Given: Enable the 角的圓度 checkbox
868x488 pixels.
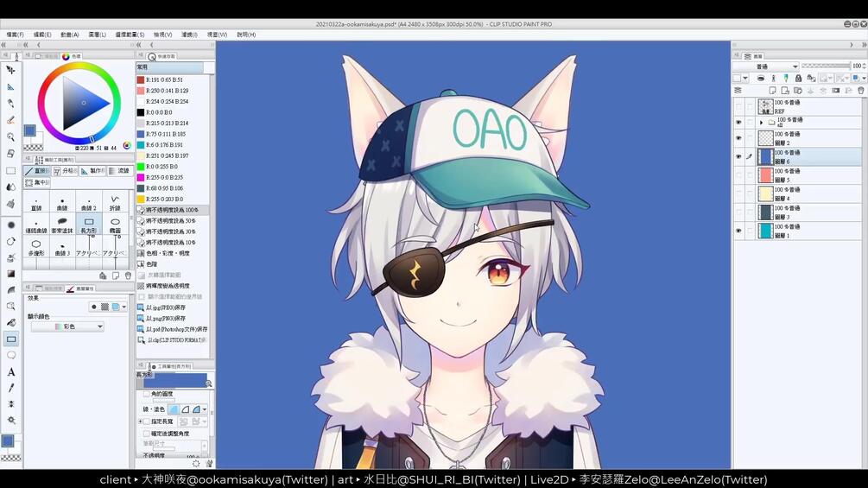Looking at the screenshot, I should click(147, 394).
